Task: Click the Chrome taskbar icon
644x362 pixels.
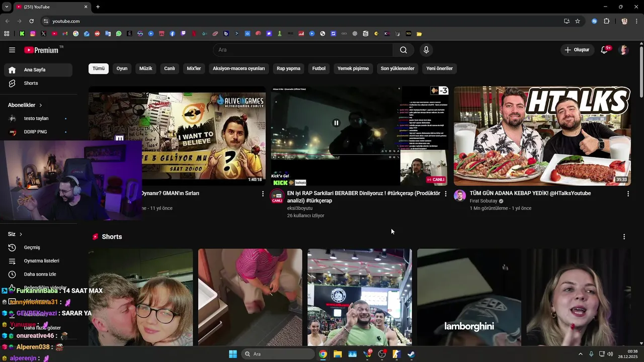Action: [323, 354]
